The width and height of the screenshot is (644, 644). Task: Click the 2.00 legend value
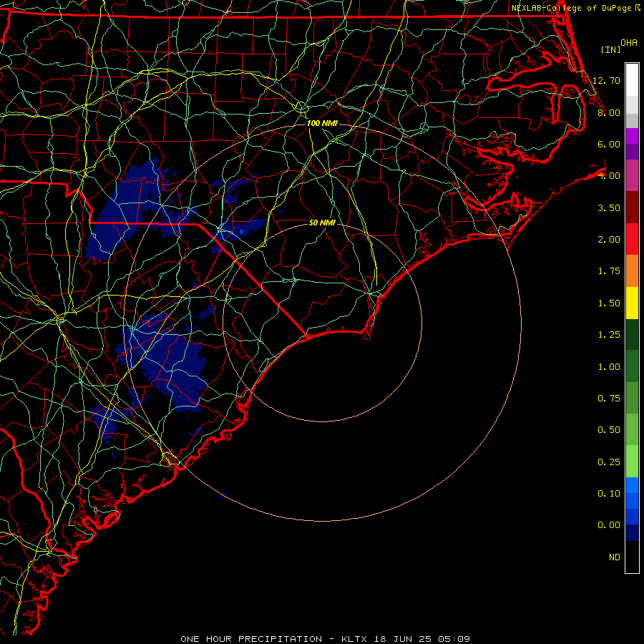coord(609,240)
